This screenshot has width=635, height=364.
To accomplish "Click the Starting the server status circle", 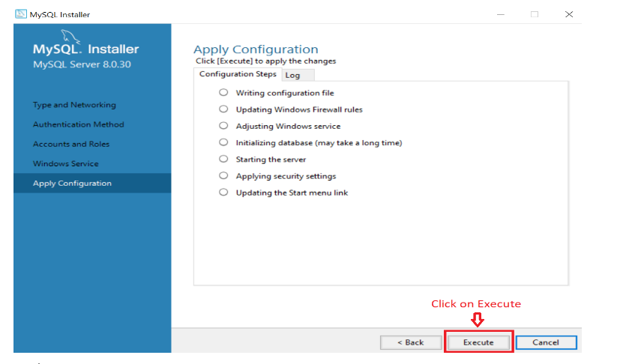I will 223,159.
